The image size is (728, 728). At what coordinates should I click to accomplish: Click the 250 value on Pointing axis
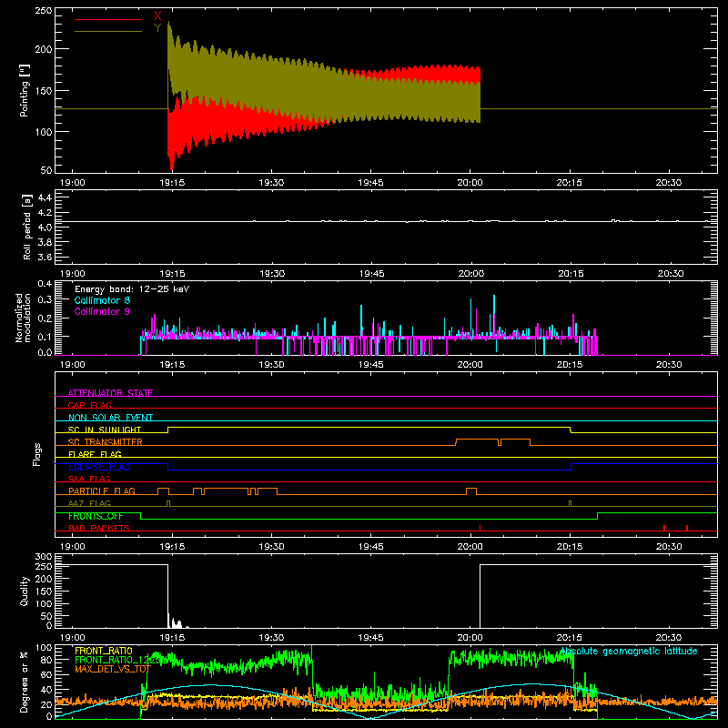pos(44,10)
